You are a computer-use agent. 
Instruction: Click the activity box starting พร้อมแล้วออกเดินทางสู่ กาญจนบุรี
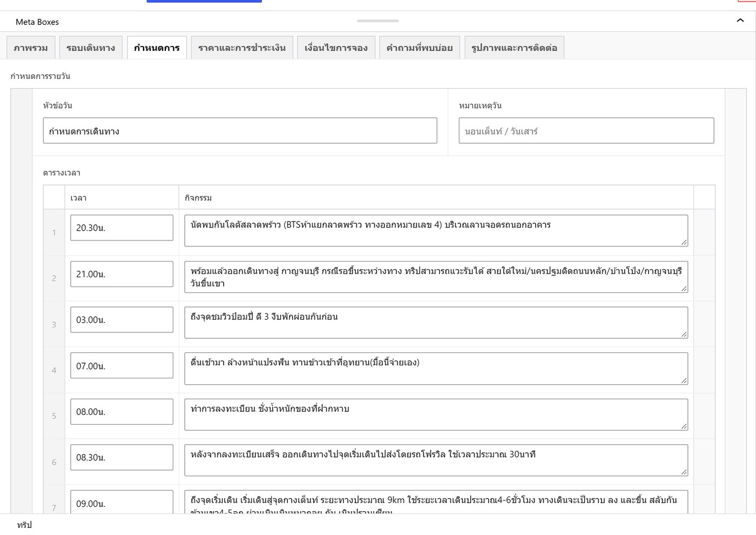coord(436,277)
